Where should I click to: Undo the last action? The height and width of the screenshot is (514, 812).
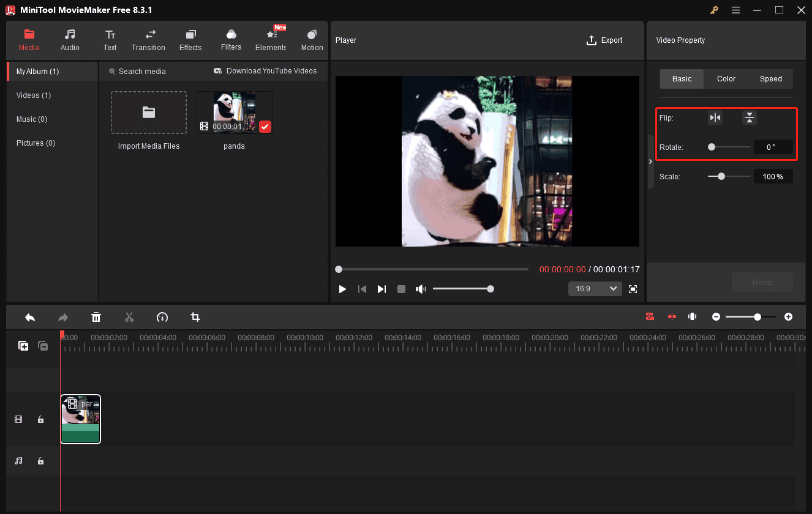[30, 317]
